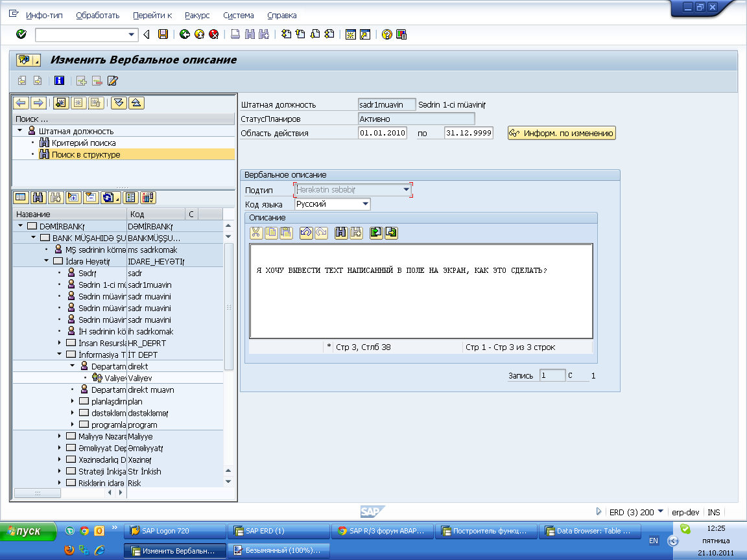
Task: Select the Valiyev person row
Action: [117, 378]
